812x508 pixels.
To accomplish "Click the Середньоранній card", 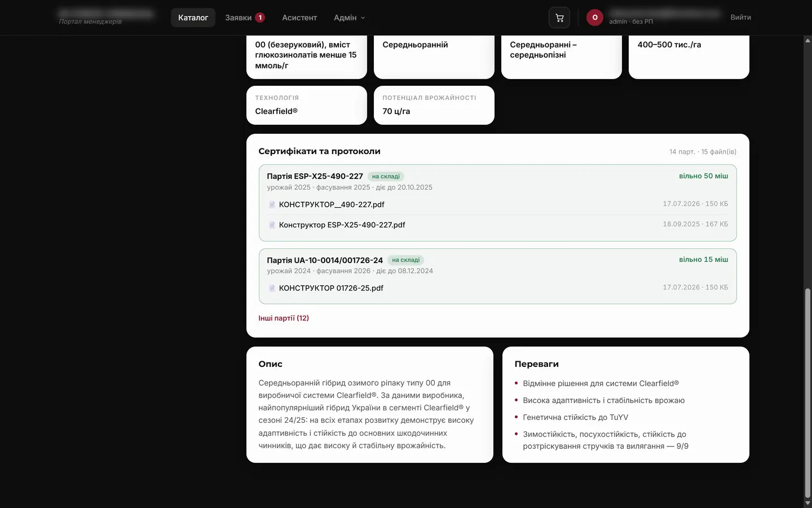I will [x=434, y=56].
